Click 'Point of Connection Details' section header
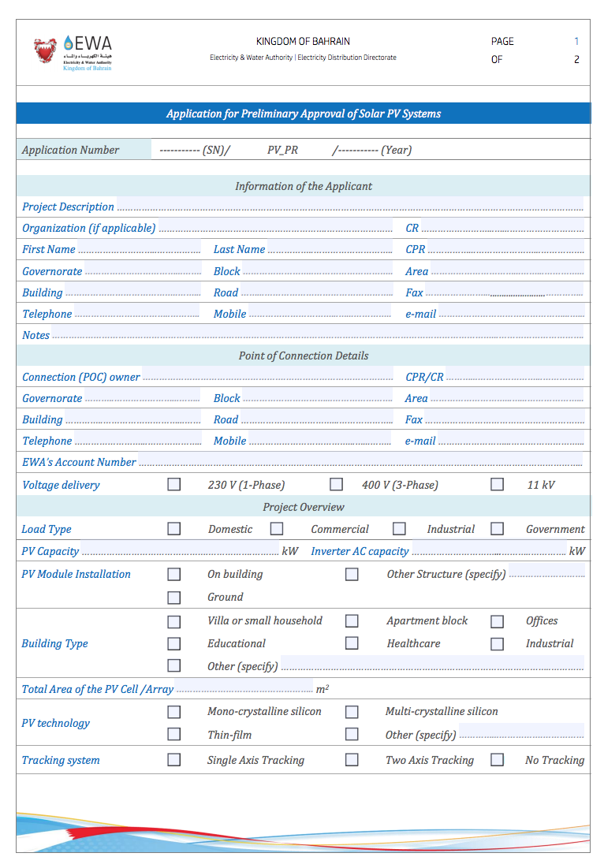The height and width of the screenshot is (868, 604). pyautogui.click(x=304, y=356)
